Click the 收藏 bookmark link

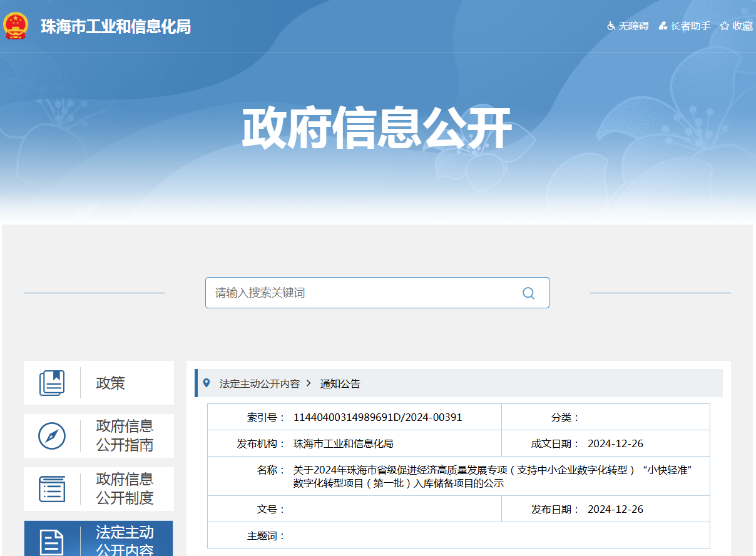point(742,26)
